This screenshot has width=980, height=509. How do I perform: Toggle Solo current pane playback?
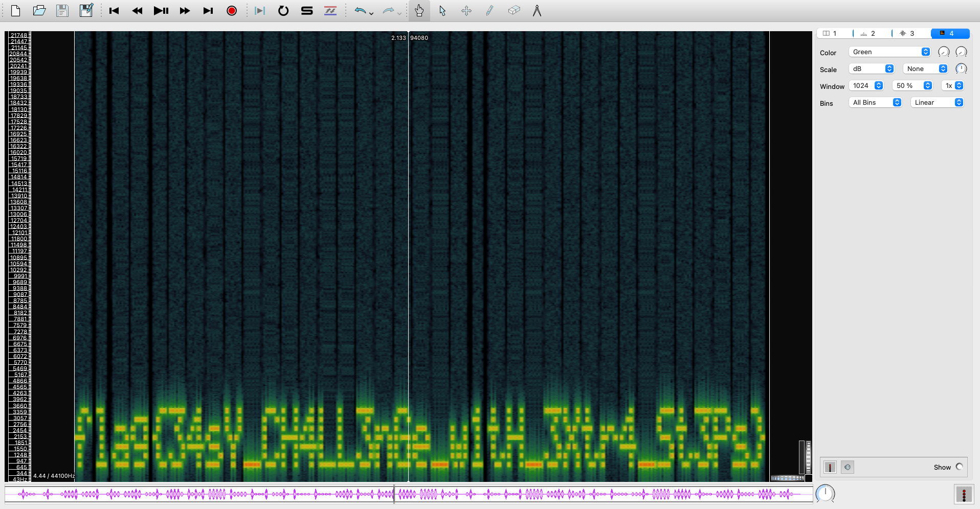pos(307,11)
